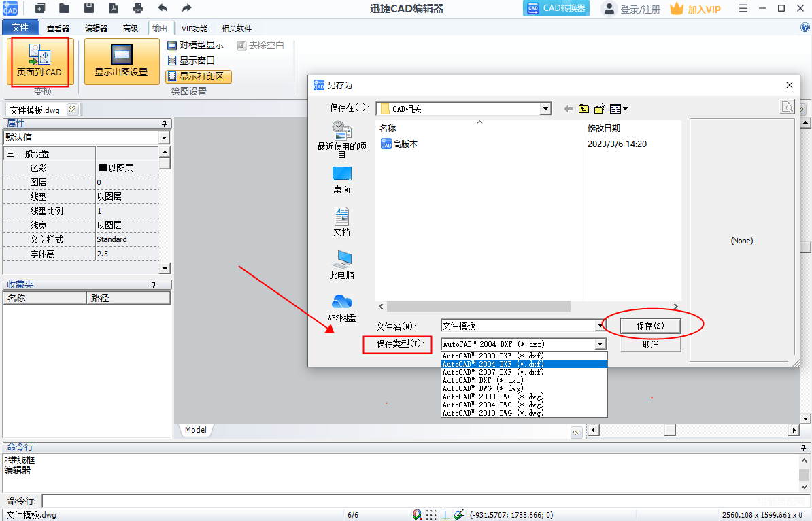
Task: Toggle 显示打印区 in the ribbon
Action: [199, 77]
